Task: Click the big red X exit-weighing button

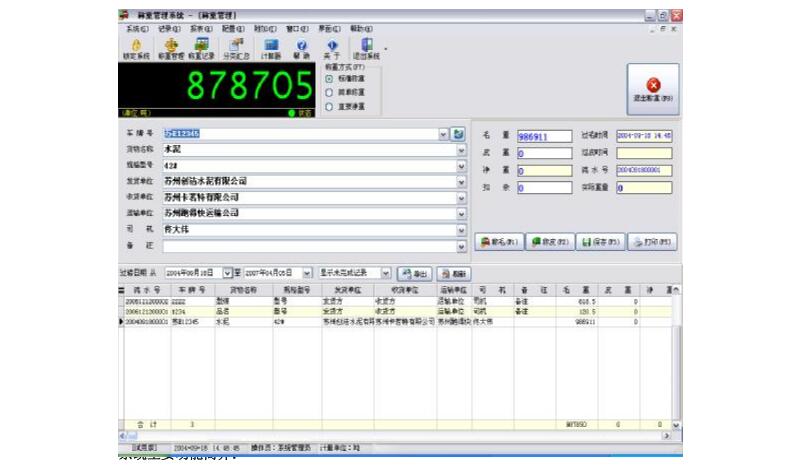Action: pyautogui.click(x=653, y=89)
